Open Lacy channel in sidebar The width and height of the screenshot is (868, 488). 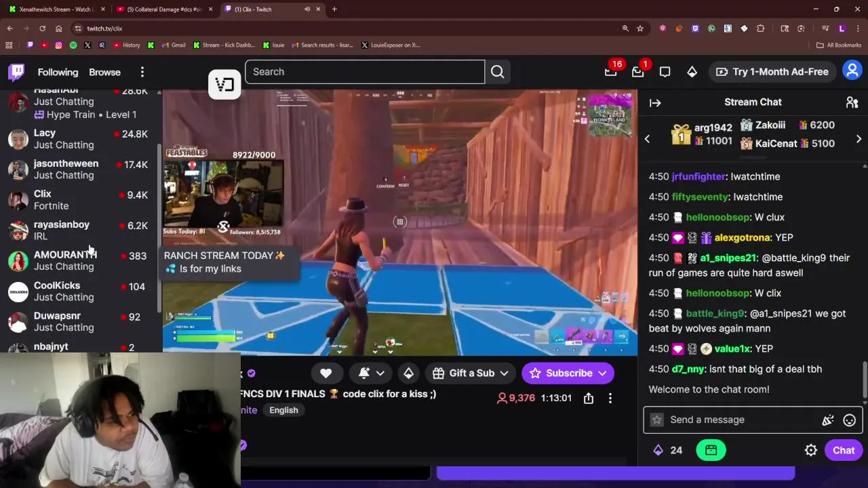[x=80, y=139]
